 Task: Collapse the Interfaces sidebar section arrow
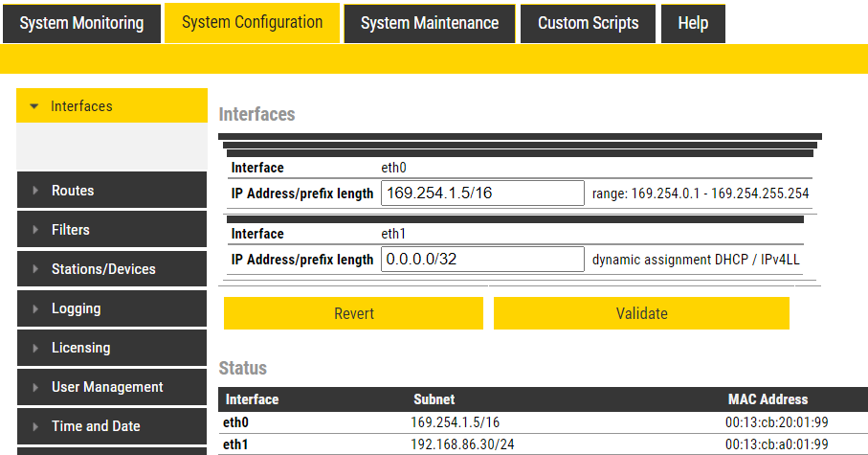[34, 106]
